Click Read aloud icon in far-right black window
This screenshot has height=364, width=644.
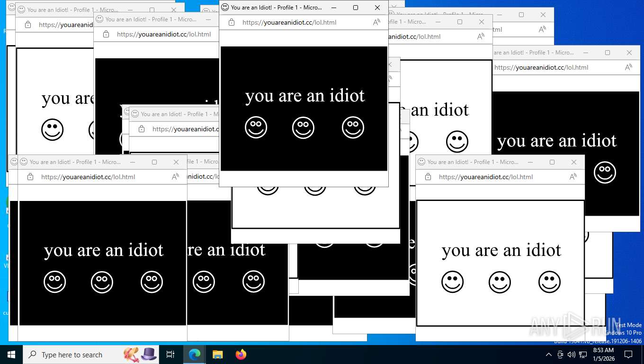click(628, 67)
